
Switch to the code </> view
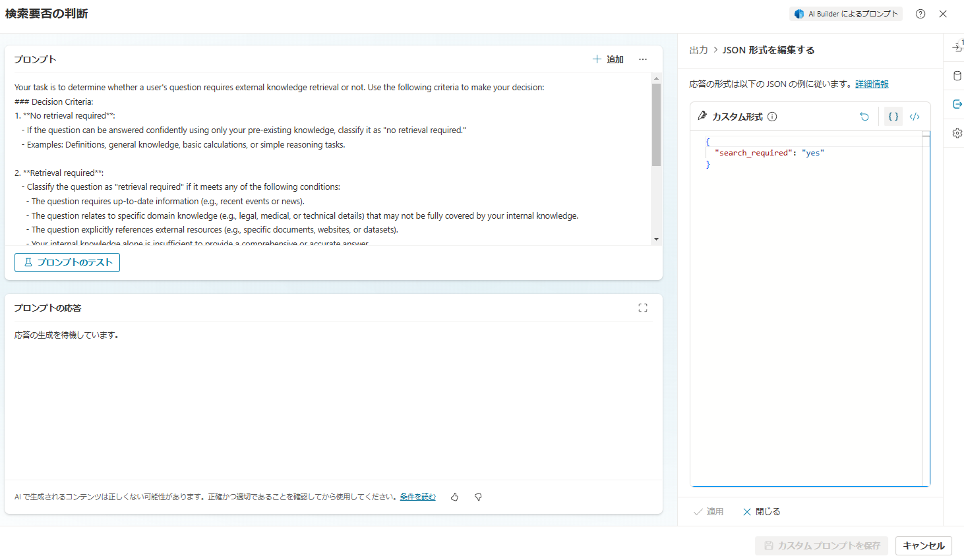[915, 116]
